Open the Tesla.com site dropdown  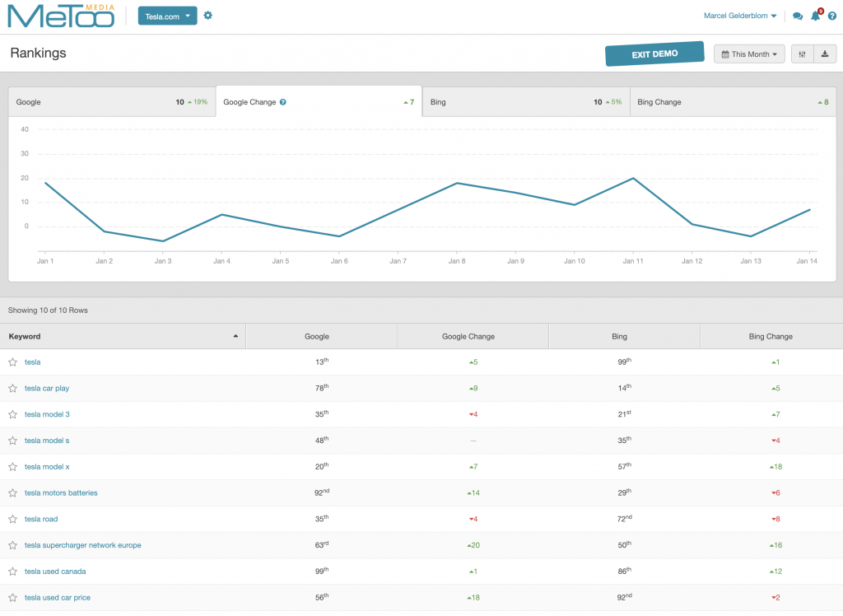[x=167, y=16]
